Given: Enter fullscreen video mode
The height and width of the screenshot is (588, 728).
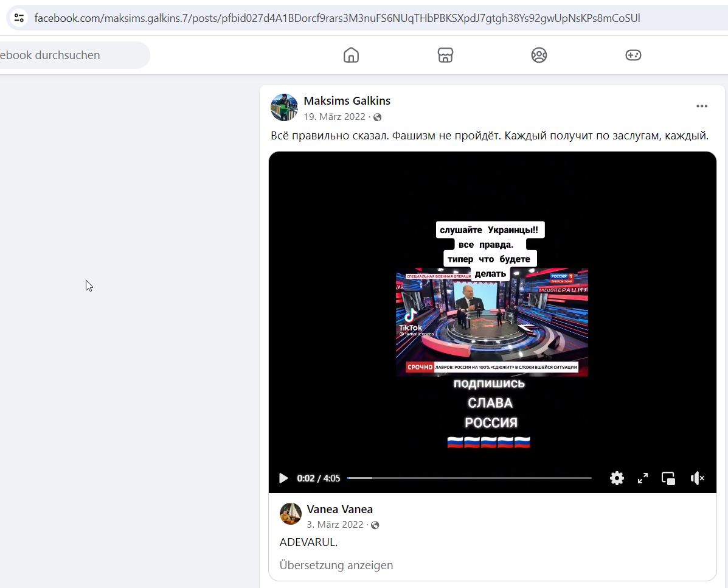Looking at the screenshot, I should [x=643, y=478].
